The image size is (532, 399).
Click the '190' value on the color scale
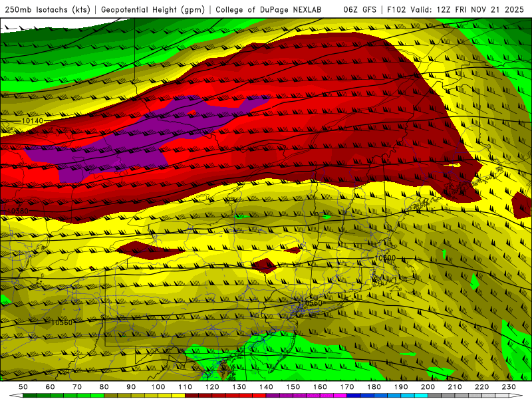point(401,387)
